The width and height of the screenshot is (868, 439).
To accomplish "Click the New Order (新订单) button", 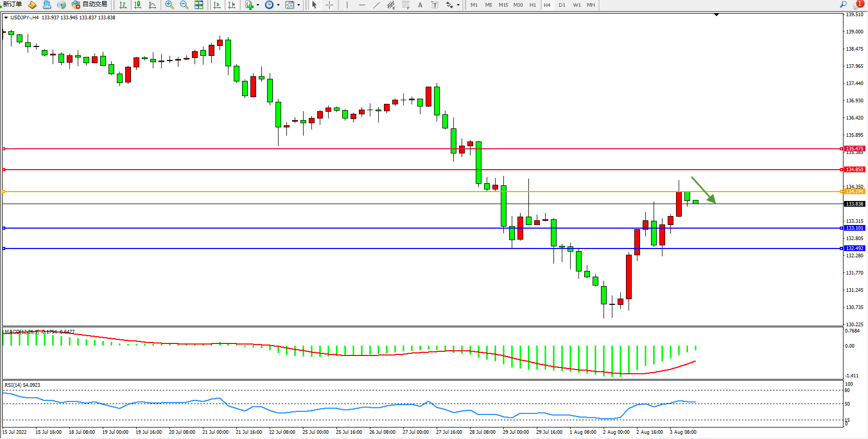I will pos(13,4).
